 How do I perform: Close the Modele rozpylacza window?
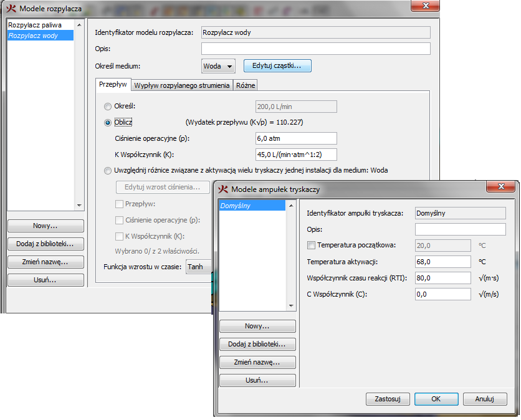coord(425,6)
